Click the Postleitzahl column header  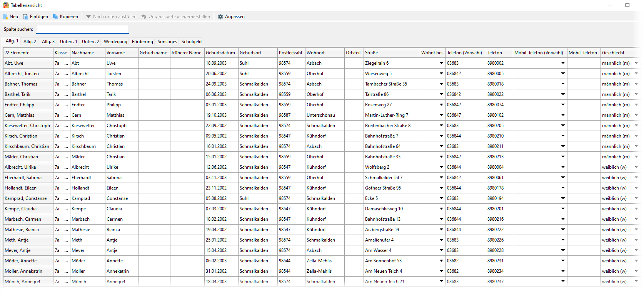[x=291, y=53]
